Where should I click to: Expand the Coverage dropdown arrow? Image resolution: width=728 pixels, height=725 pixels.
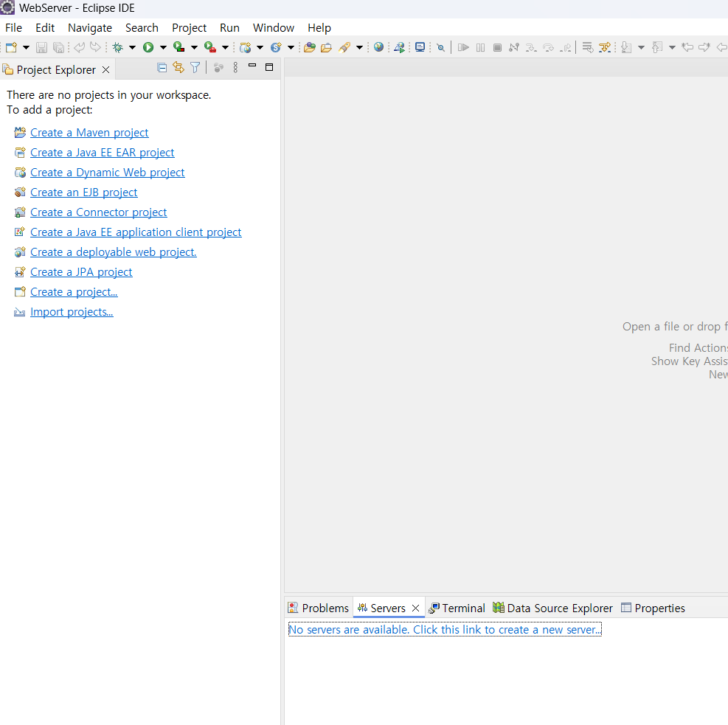(x=194, y=47)
